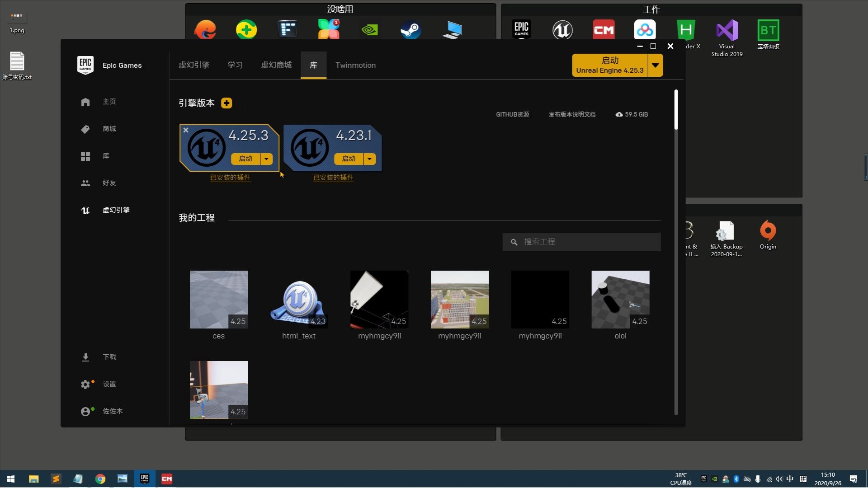Open the myhmgcy9ll project with all-black thumbnail
The height and width of the screenshot is (488, 868).
(540, 300)
